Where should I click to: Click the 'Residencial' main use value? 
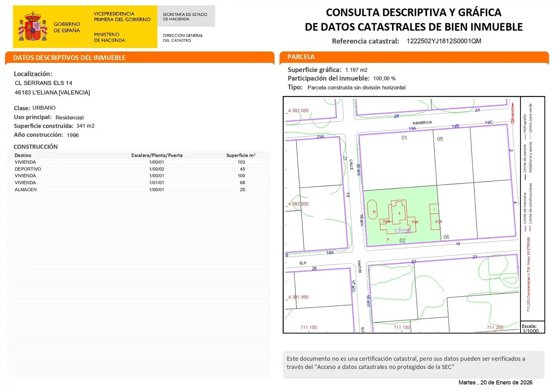tap(69, 118)
